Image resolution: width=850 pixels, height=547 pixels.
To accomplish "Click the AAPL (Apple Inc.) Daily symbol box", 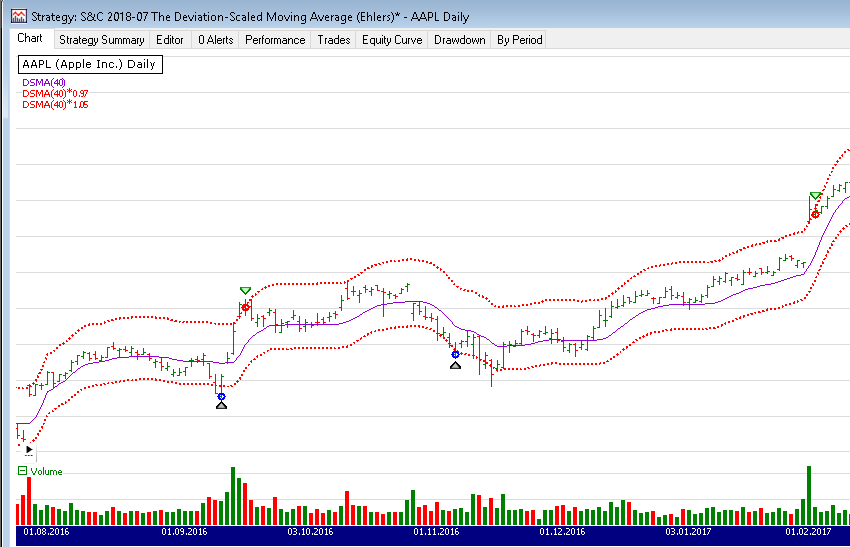I will pyautogui.click(x=89, y=64).
